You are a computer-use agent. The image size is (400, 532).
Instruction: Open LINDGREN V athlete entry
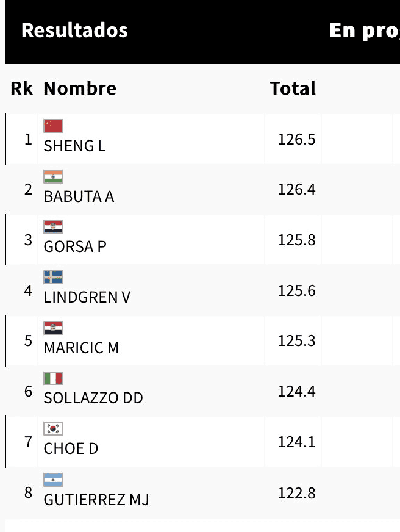click(87, 298)
